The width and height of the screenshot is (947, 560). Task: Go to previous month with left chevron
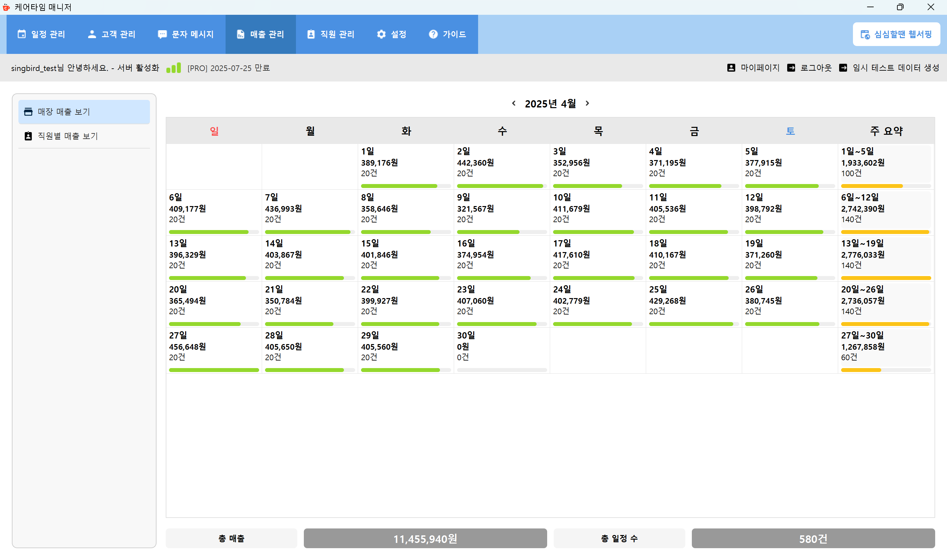coord(514,104)
